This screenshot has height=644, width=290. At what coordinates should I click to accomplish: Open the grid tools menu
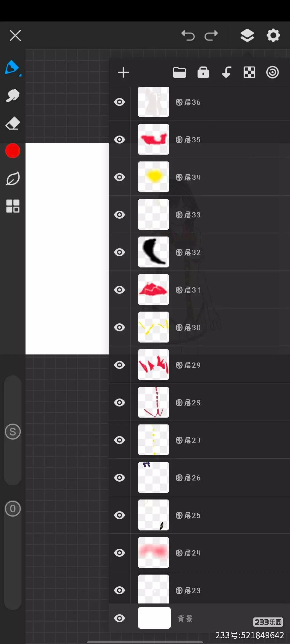pyautogui.click(x=13, y=206)
